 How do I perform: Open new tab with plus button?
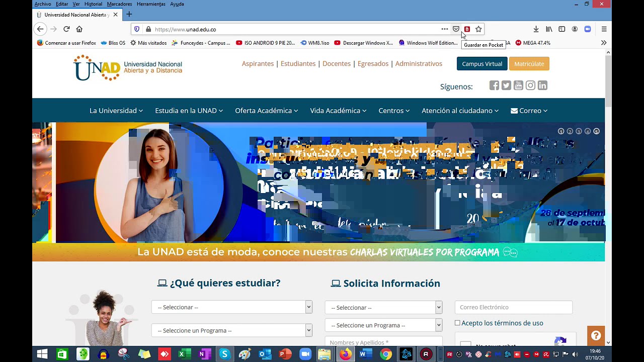[129, 15]
